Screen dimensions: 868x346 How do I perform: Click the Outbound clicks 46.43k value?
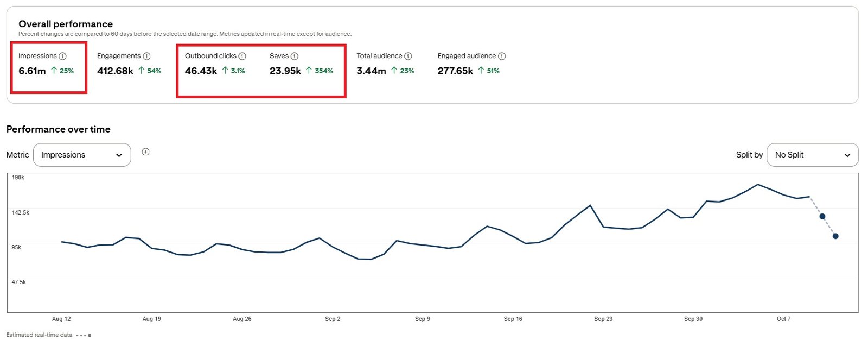click(201, 71)
